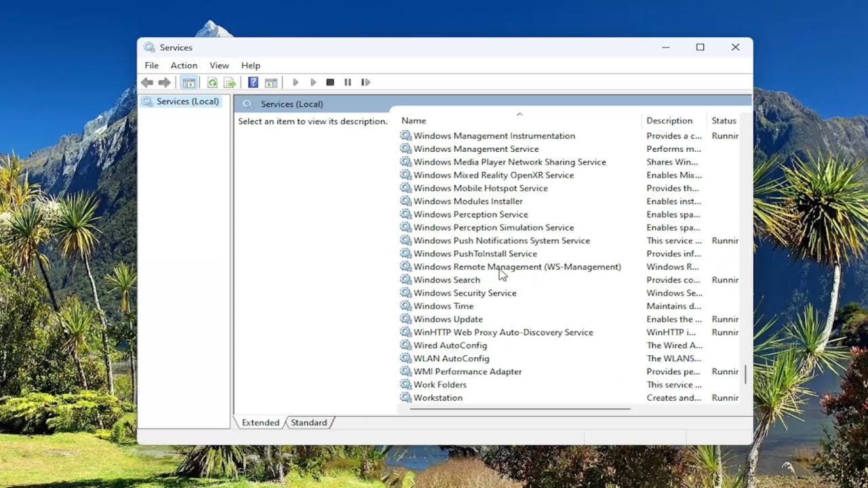This screenshot has width=868, height=488.
Task: Maximize the Services window
Action: (x=700, y=47)
